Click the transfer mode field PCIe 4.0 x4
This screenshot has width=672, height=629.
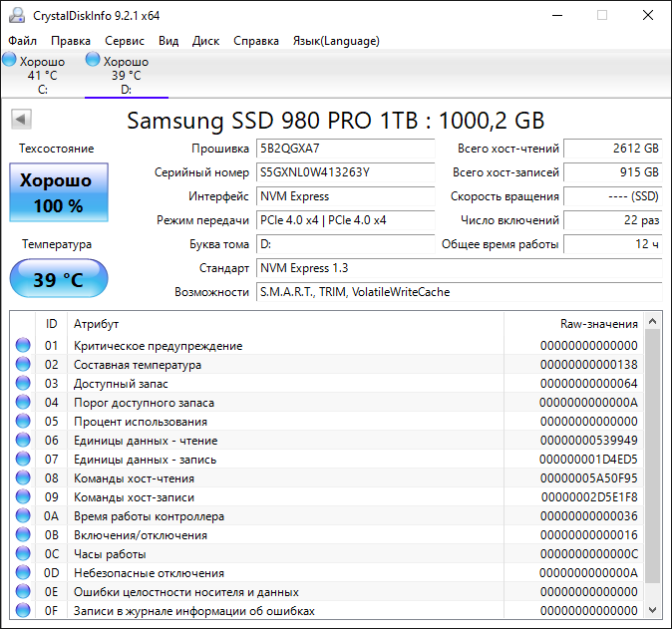[x=345, y=220]
